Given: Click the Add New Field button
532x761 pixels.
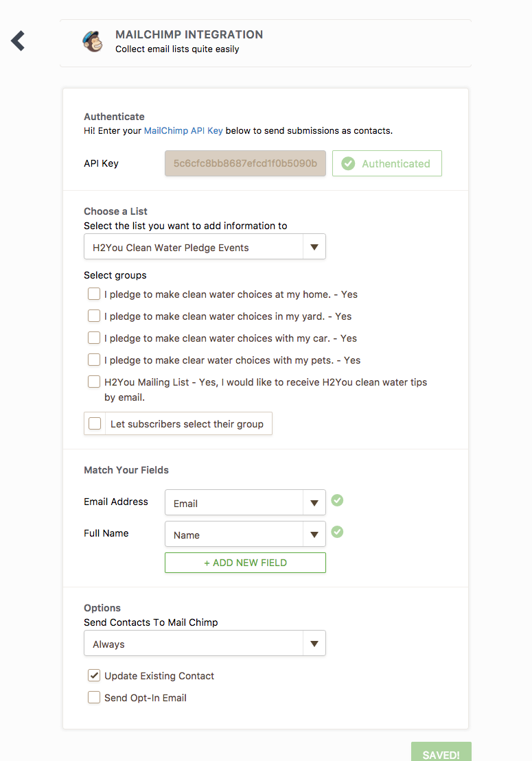Looking at the screenshot, I should pyautogui.click(x=245, y=563).
